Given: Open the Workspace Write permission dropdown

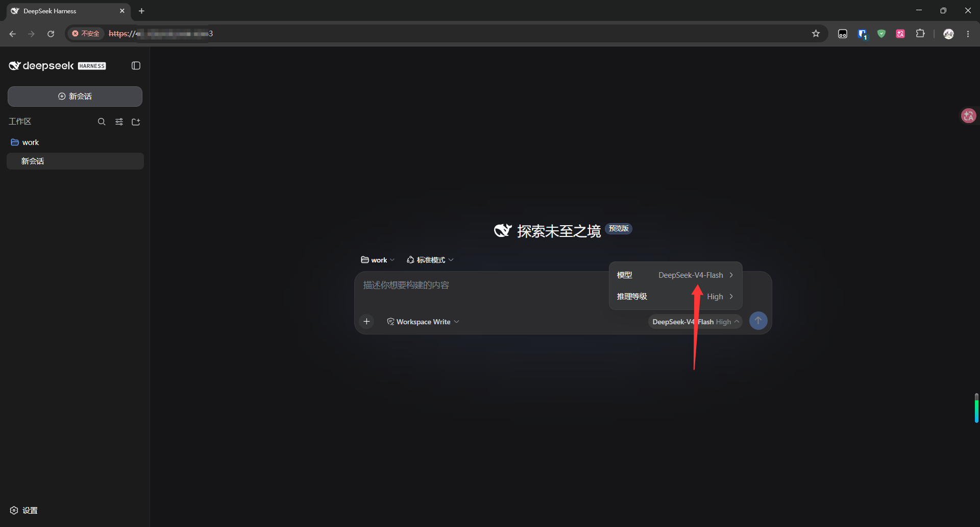Looking at the screenshot, I should 423,322.
